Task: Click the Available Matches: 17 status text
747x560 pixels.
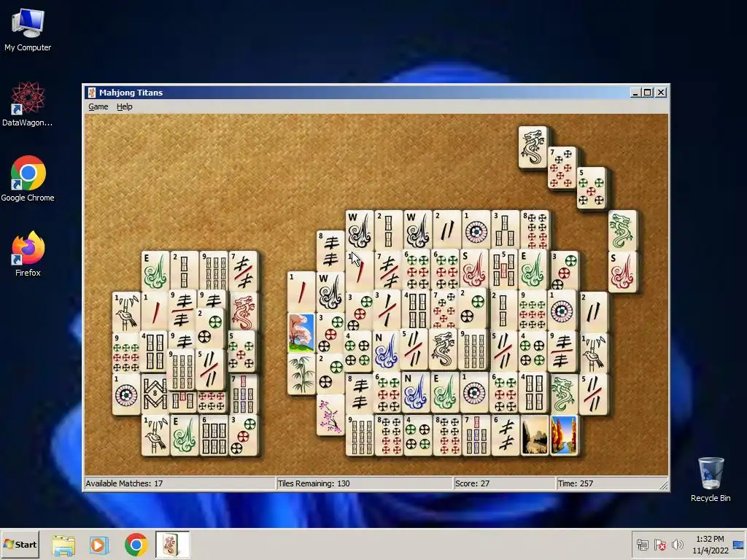Action: 124,483
